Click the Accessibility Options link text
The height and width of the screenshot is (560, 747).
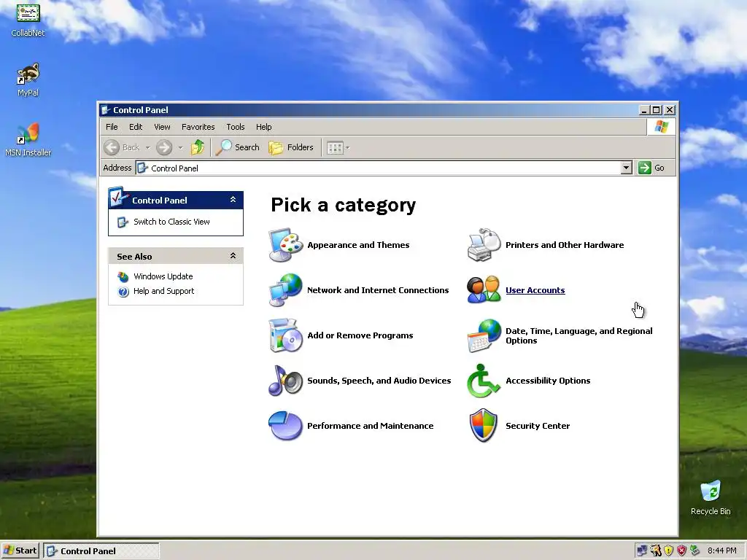tap(548, 381)
